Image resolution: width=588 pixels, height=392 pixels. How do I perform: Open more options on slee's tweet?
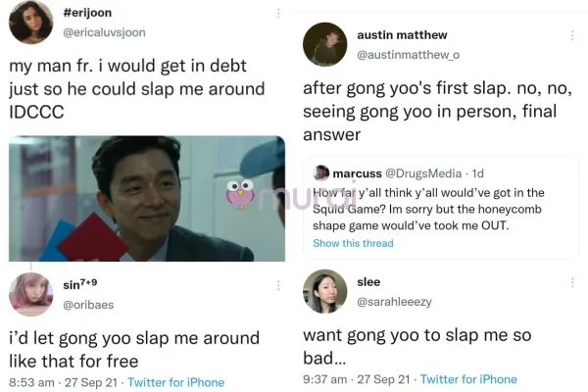pyautogui.click(x=572, y=282)
